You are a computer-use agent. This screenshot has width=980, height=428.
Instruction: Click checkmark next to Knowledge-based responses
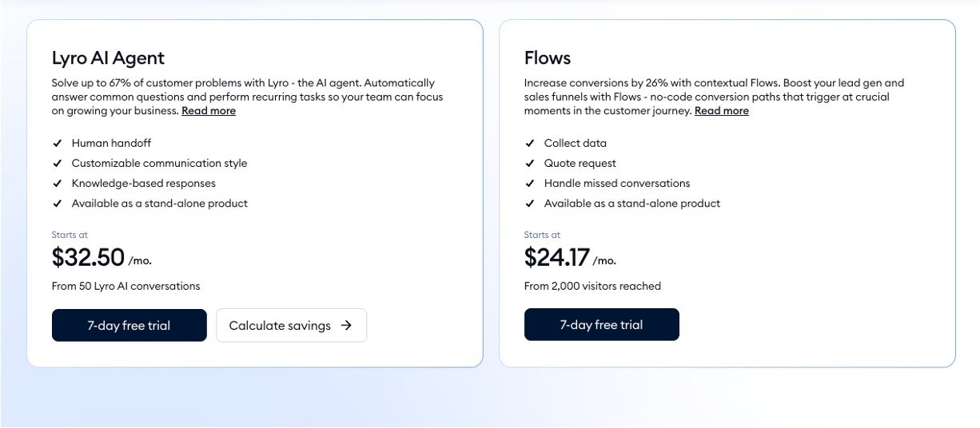[x=58, y=184]
